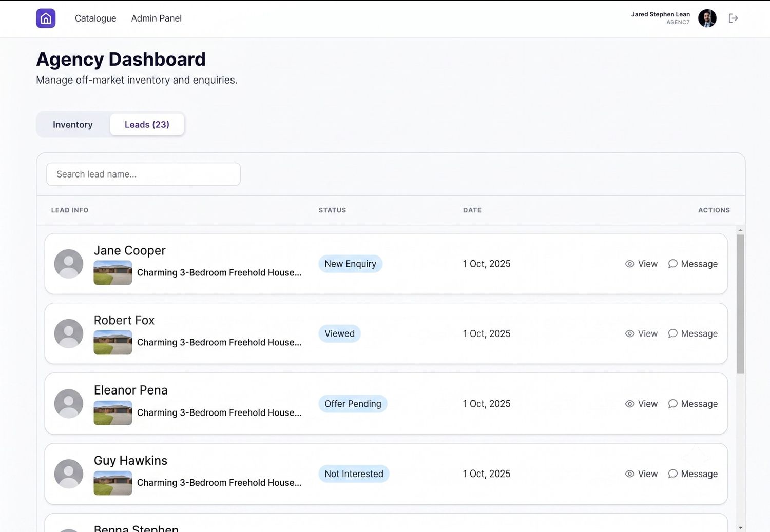
Task: Click Robert Fox's property title text
Action: pyautogui.click(x=219, y=342)
